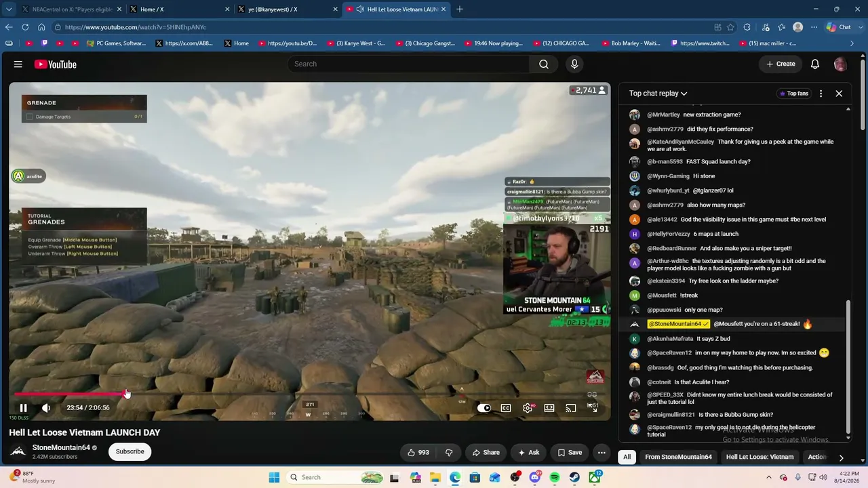Image resolution: width=868 pixels, height=488 pixels.
Task: Focus the YouTube search box
Action: coord(408,64)
